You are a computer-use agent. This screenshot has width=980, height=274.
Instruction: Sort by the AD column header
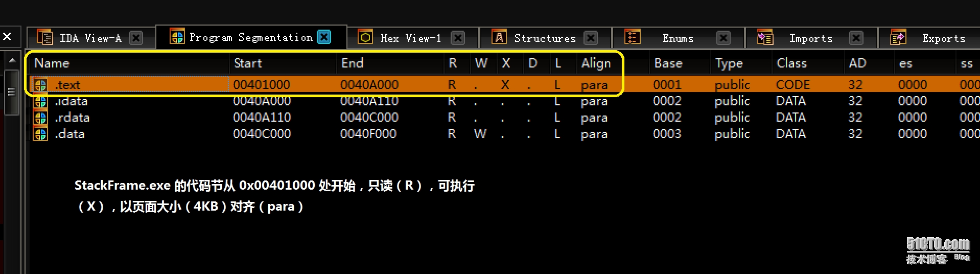857,63
